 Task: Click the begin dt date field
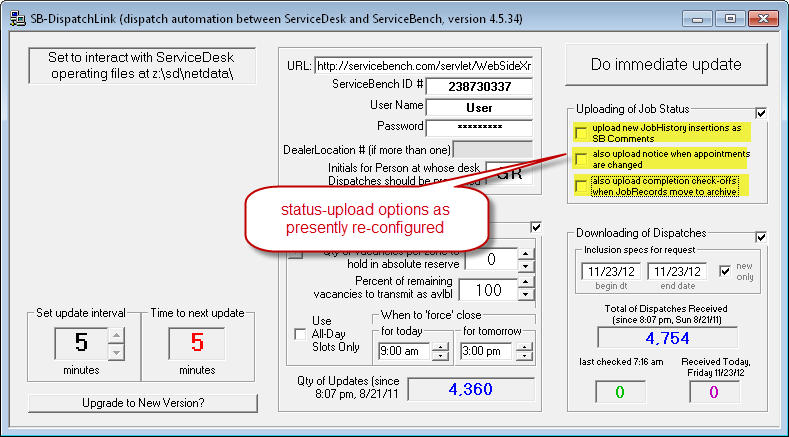click(607, 271)
